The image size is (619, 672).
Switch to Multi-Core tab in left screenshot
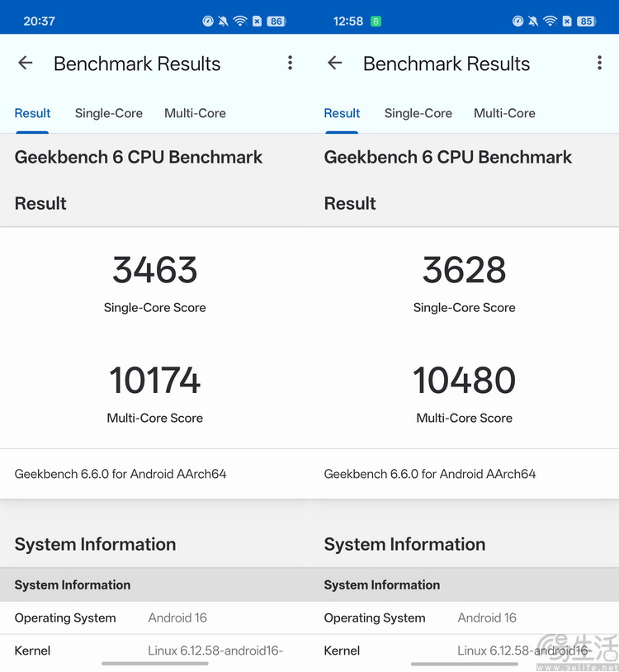[195, 114]
